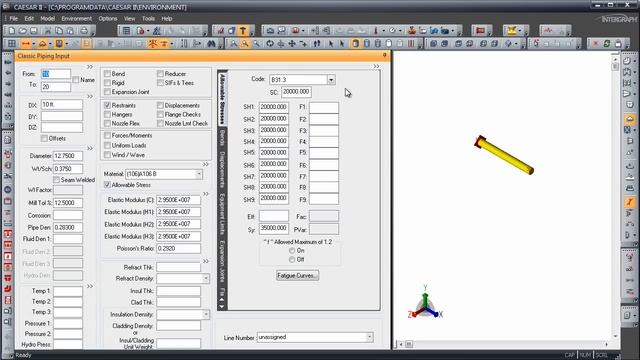Expand the chevron beside the From field
The height and width of the screenshot is (360, 640).
point(90,67)
